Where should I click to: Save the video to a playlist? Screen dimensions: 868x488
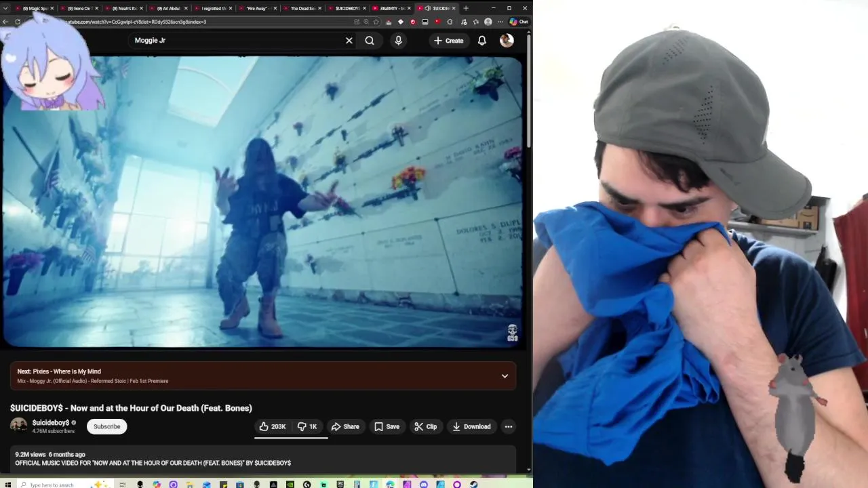(387, 426)
